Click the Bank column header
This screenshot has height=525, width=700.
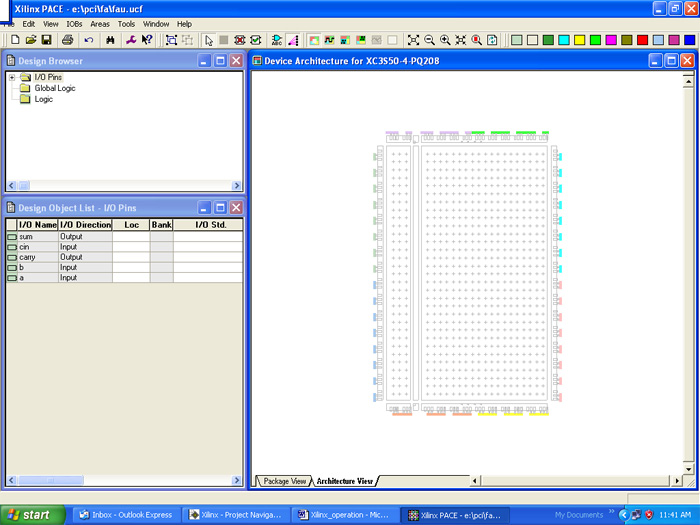(162, 225)
